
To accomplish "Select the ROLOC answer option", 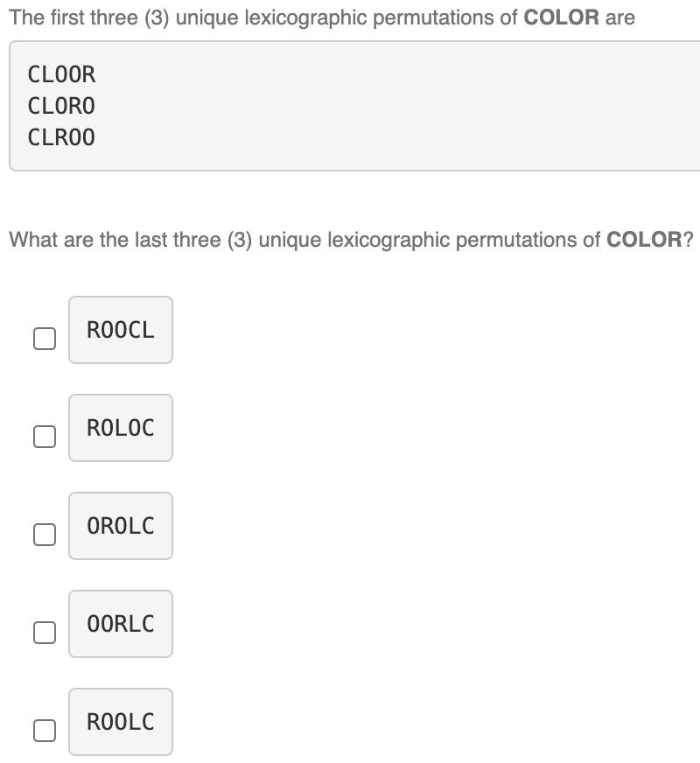I will coord(120,428).
